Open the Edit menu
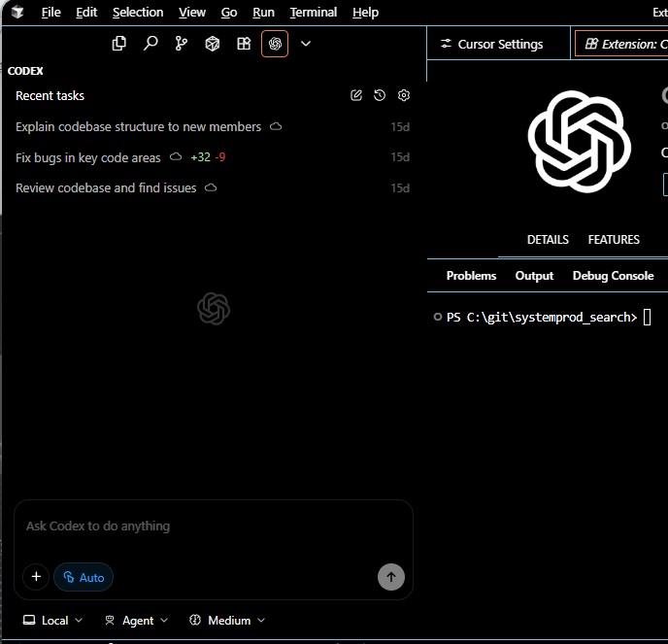 click(86, 13)
